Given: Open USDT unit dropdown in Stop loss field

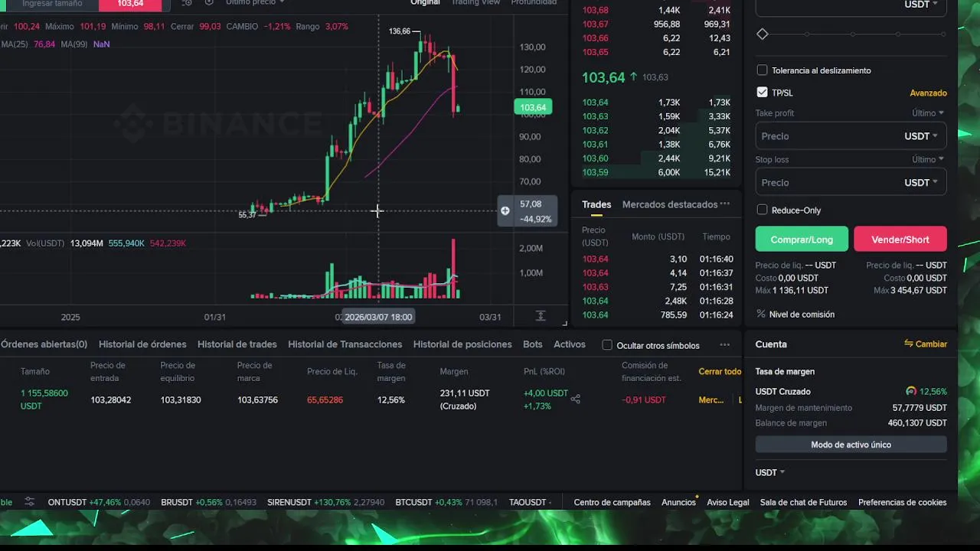Looking at the screenshot, I should coord(921,183).
